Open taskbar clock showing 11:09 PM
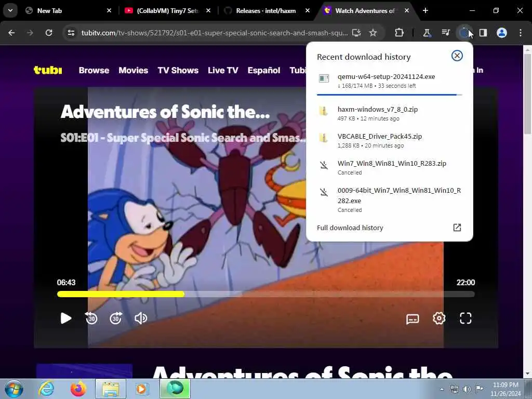This screenshot has width=532, height=399. [505, 389]
